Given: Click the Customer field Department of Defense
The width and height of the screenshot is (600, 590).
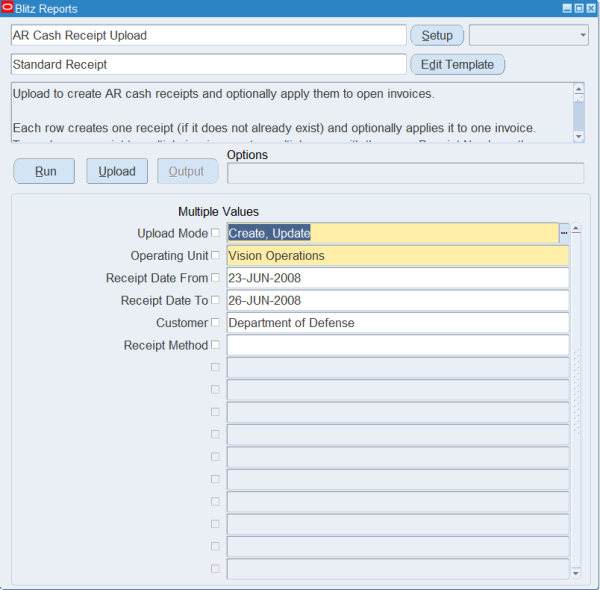Looking at the screenshot, I should pos(398,323).
